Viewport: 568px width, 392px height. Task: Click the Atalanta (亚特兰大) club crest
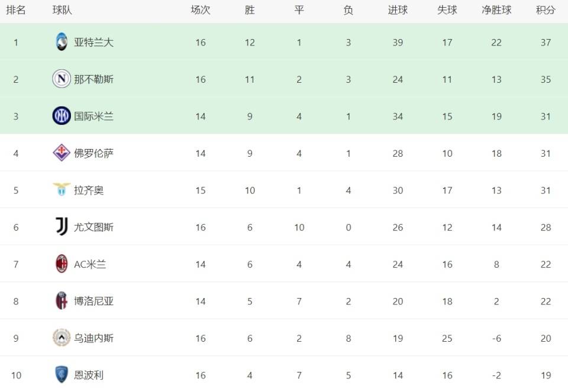coord(62,42)
